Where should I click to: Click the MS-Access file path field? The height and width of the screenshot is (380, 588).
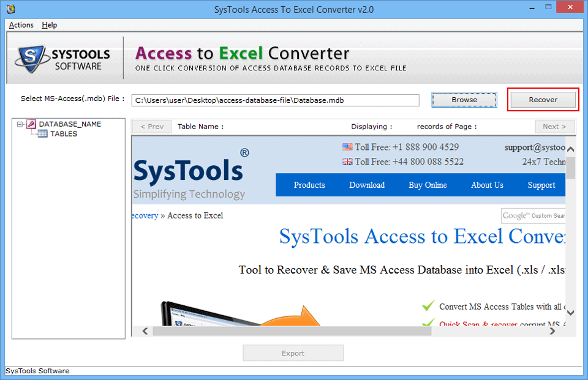click(x=275, y=100)
